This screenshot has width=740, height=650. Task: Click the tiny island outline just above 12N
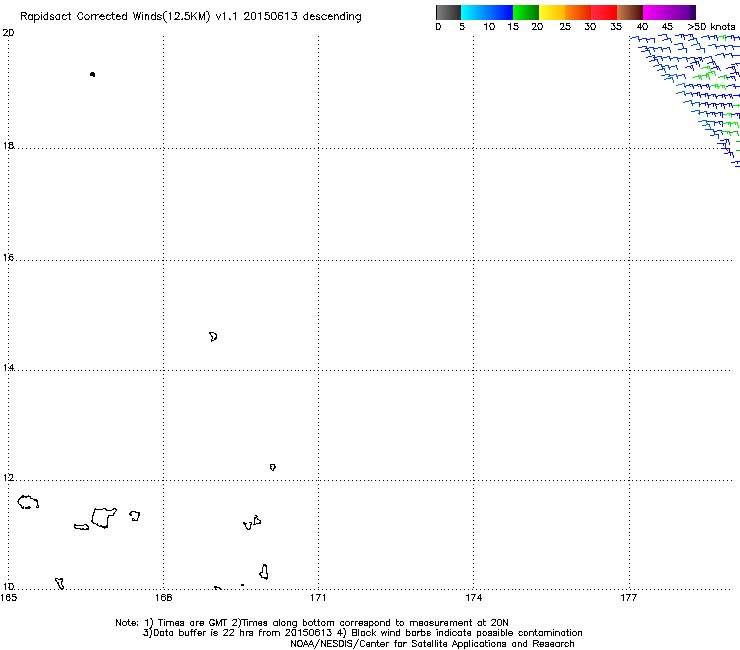[x=273, y=467]
